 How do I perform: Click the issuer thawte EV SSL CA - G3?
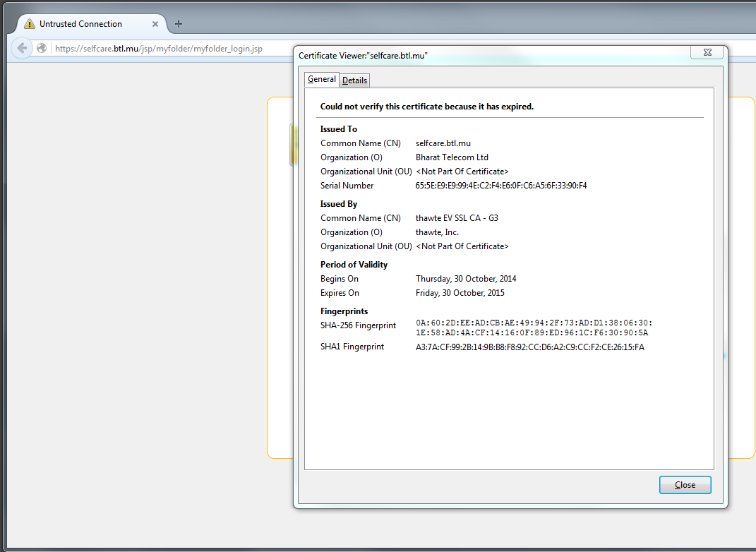(457, 218)
